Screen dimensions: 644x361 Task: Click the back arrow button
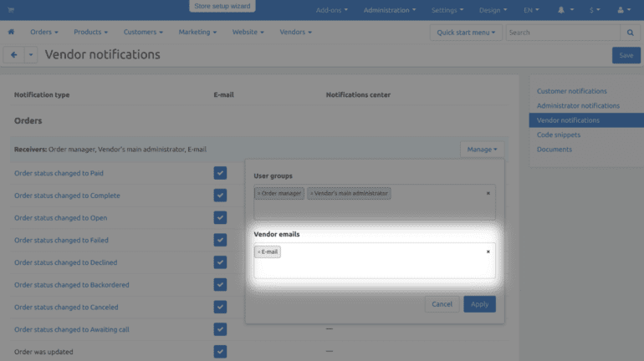[x=13, y=55]
